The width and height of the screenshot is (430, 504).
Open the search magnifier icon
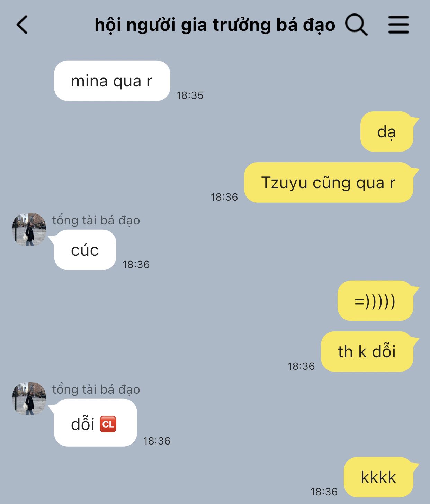tap(356, 25)
